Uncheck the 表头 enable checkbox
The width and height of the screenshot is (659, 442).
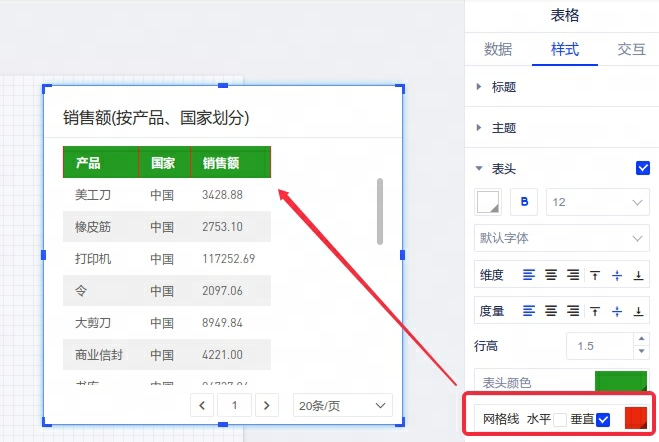tap(643, 168)
